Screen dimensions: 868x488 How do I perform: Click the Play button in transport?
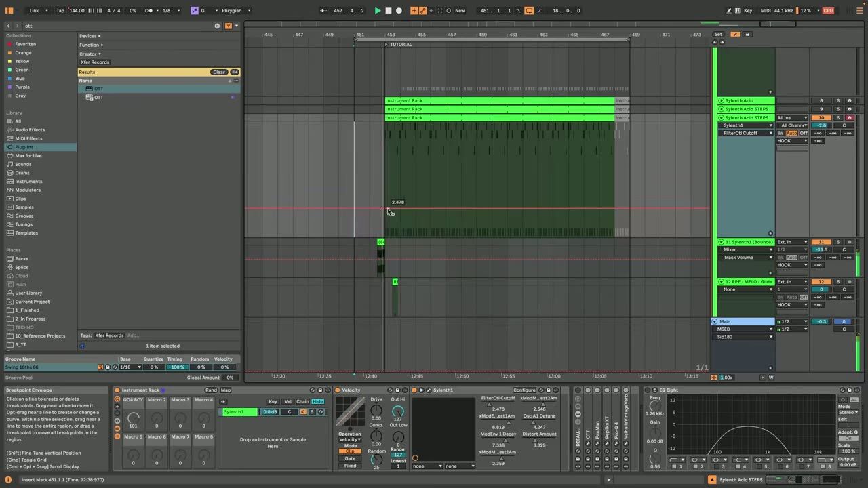tap(378, 11)
